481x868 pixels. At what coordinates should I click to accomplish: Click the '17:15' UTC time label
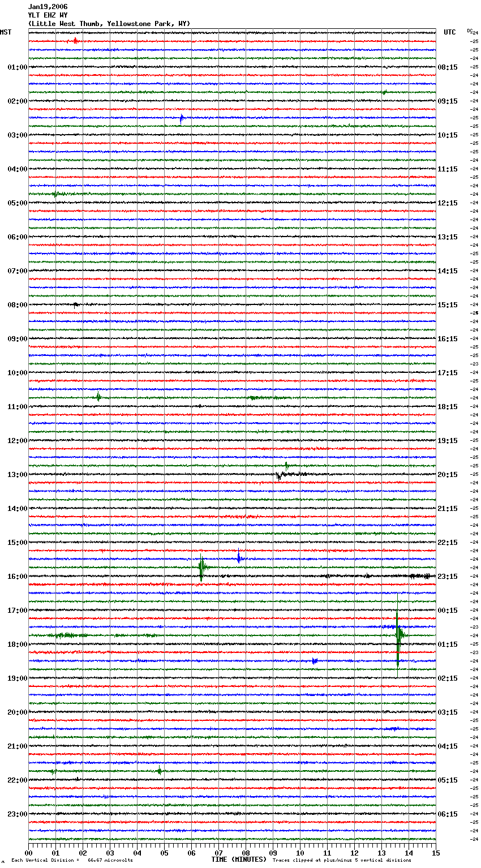point(448,373)
